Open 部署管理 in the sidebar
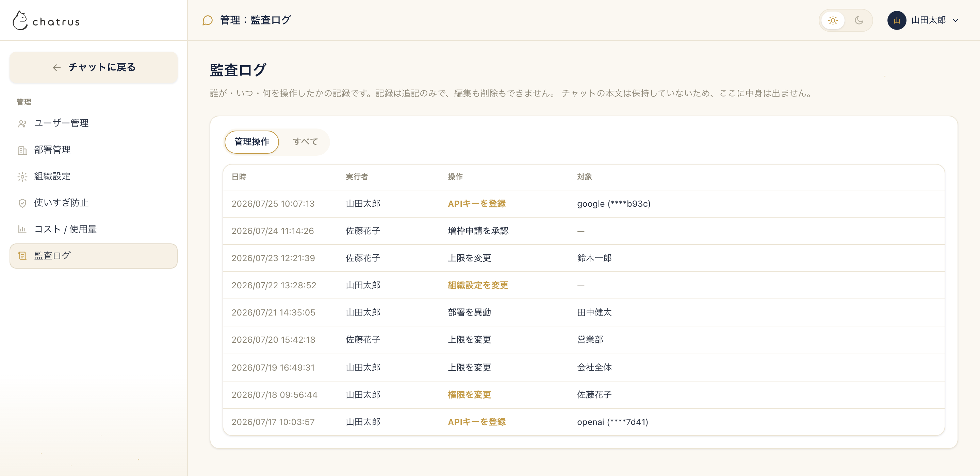This screenshot has width=980, height=476. coord(94,150)
